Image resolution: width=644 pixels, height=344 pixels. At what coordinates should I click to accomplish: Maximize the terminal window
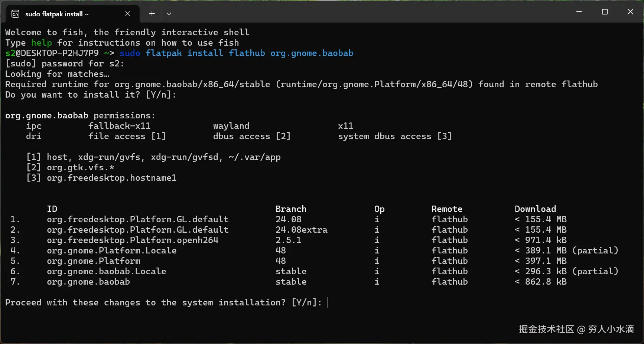605,12
